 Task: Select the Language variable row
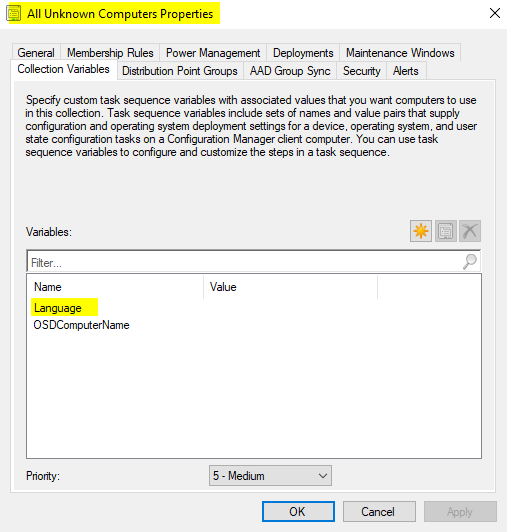[254, 308]
